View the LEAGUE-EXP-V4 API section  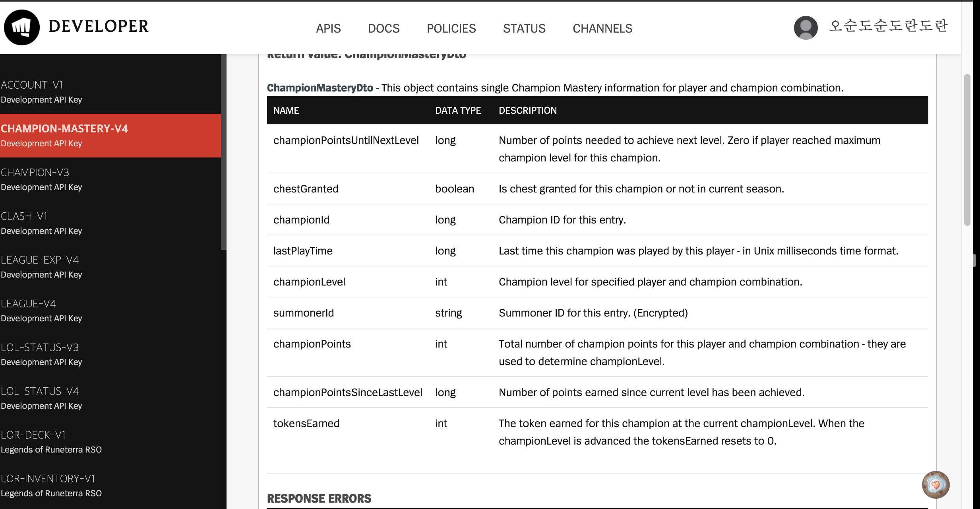(x=40, y=260)
